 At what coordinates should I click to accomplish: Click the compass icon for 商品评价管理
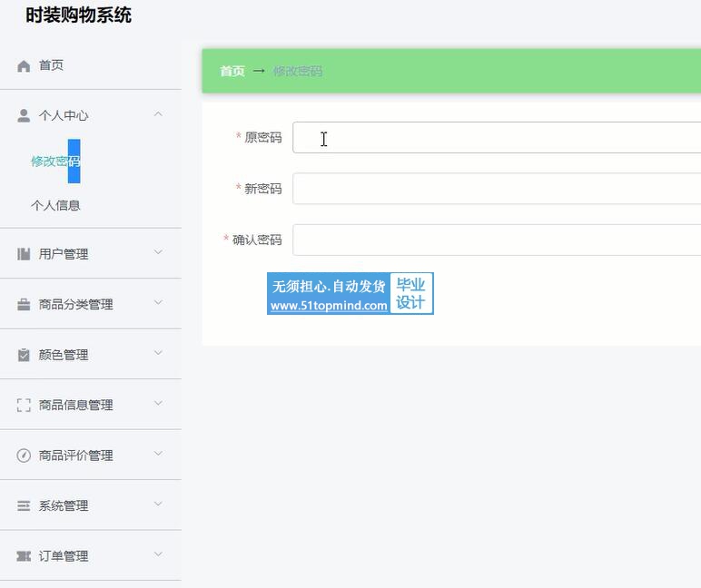click(24, 456)
